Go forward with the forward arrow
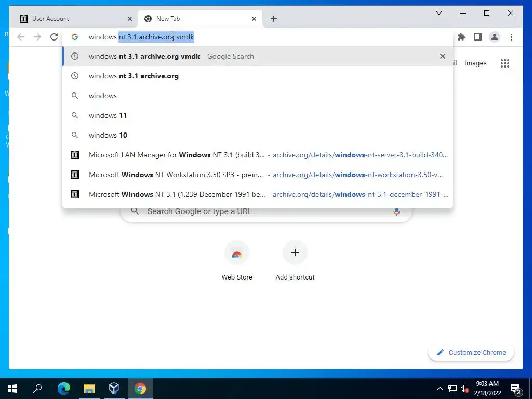 tap(37, 37)
